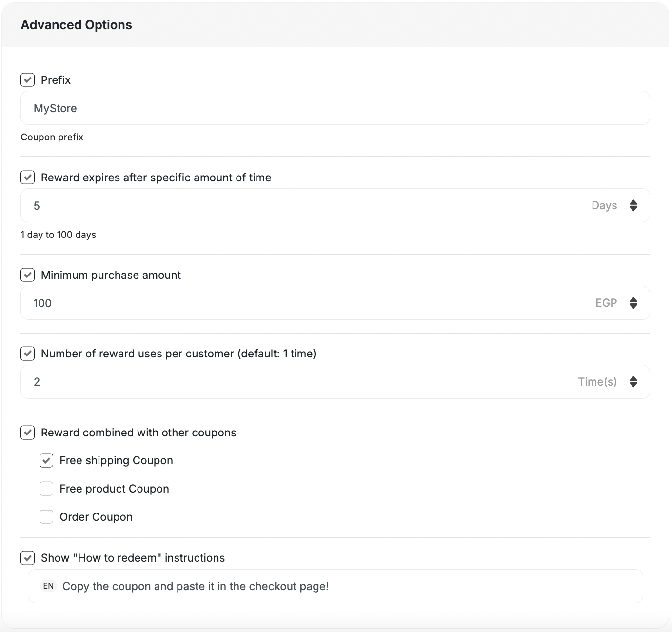Select the expiration days value field showing 5

(x=195, y=205)
